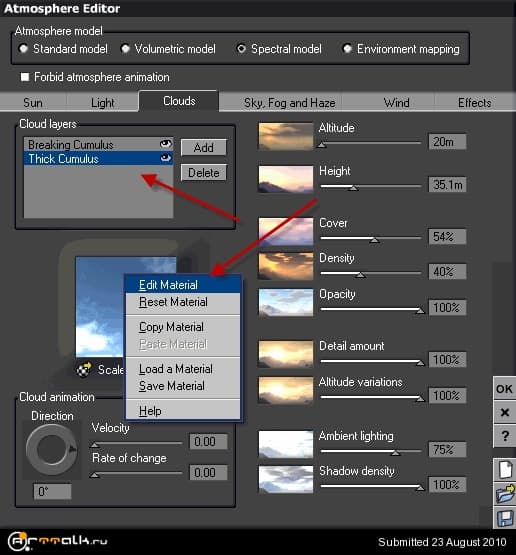Click the Ambient lighting slider handle
Screen dimensions: 516x555
coord(396,453)
